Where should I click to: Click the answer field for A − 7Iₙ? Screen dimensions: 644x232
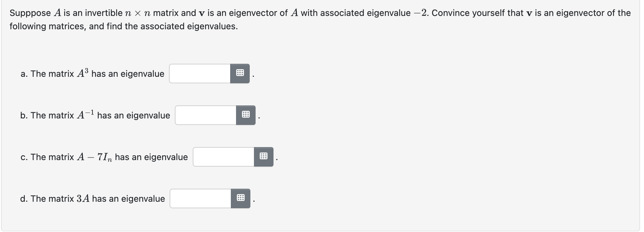pyautogui.click(x=223, y=156)
